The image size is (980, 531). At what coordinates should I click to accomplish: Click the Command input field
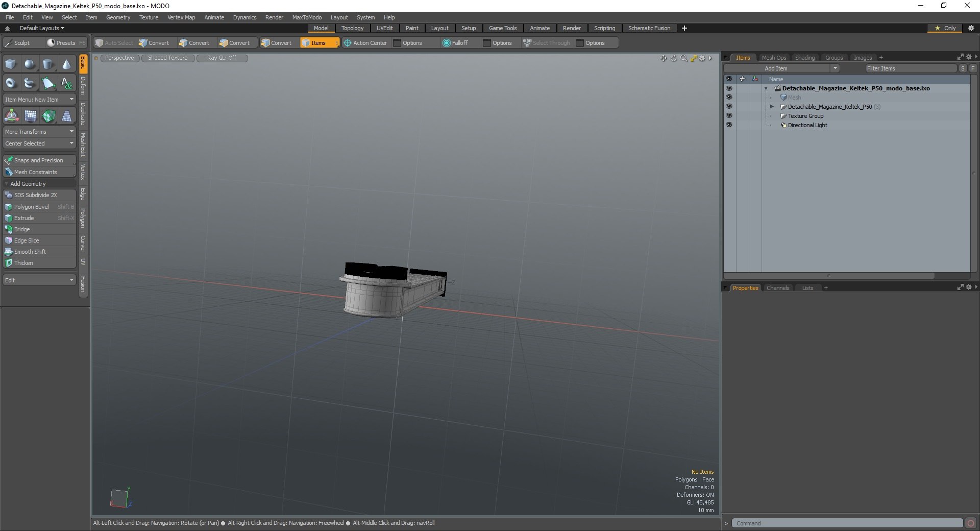click(x=847, y=523)
